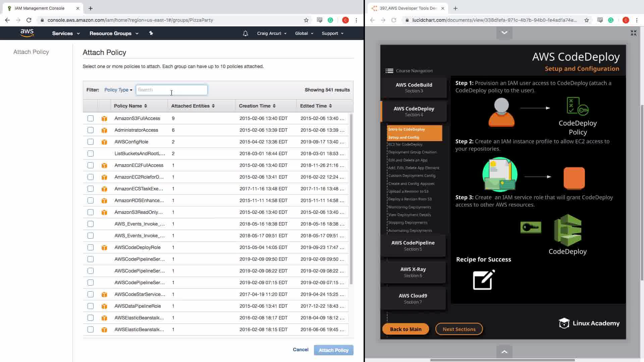Select EC2 for CodeDeploy lesson item

click(x=405, y=144)
